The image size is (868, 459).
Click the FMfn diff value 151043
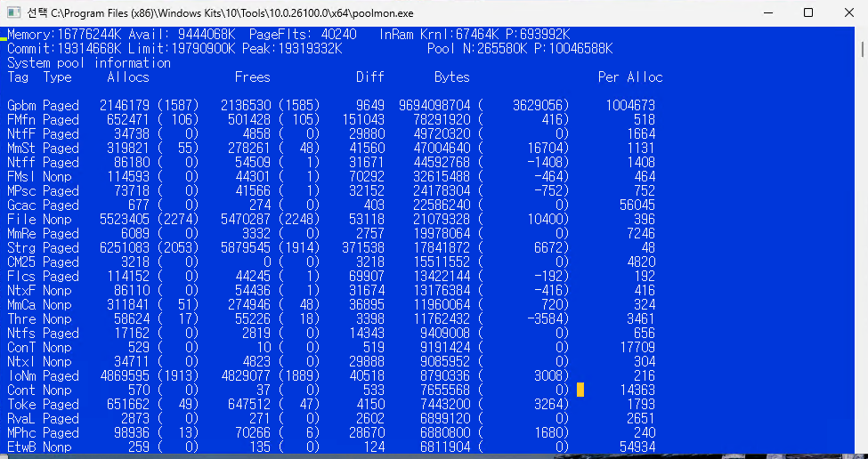[362, 119]
